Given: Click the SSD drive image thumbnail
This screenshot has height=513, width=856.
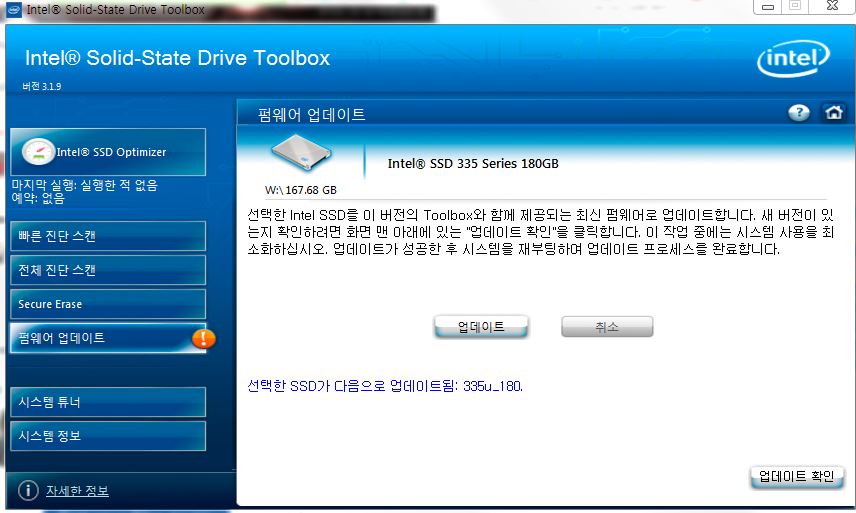Looking at the screenshot, I should click(301, 154).
